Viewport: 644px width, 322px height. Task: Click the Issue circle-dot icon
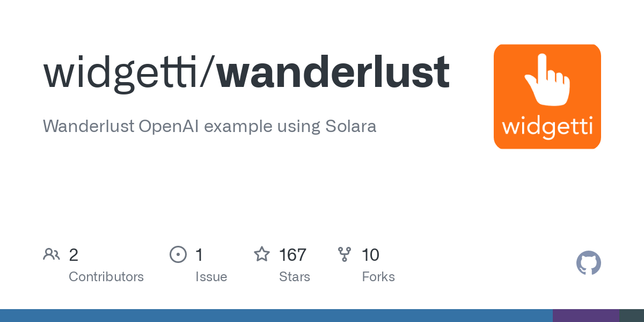coord(178,254)
